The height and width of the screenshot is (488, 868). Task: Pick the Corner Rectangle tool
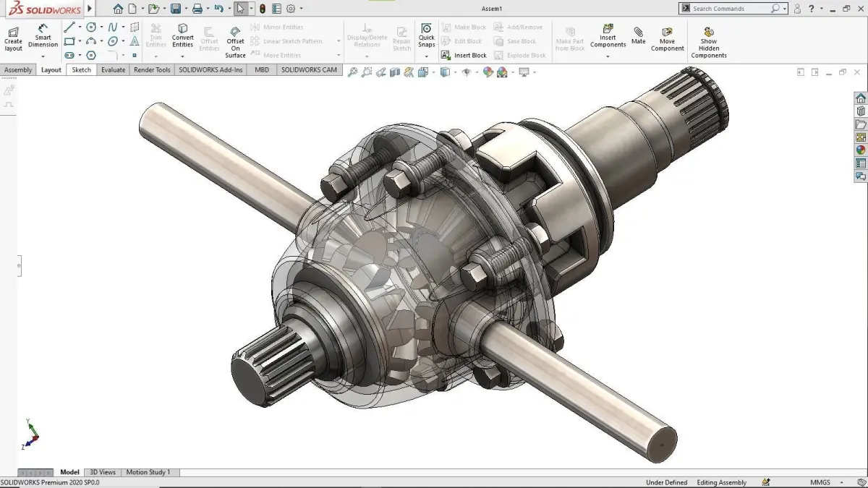click(x=69, y=41)
